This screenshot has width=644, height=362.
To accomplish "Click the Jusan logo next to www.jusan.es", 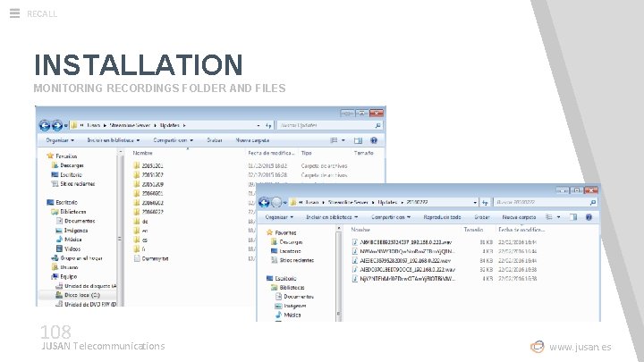I will [538, 347].
